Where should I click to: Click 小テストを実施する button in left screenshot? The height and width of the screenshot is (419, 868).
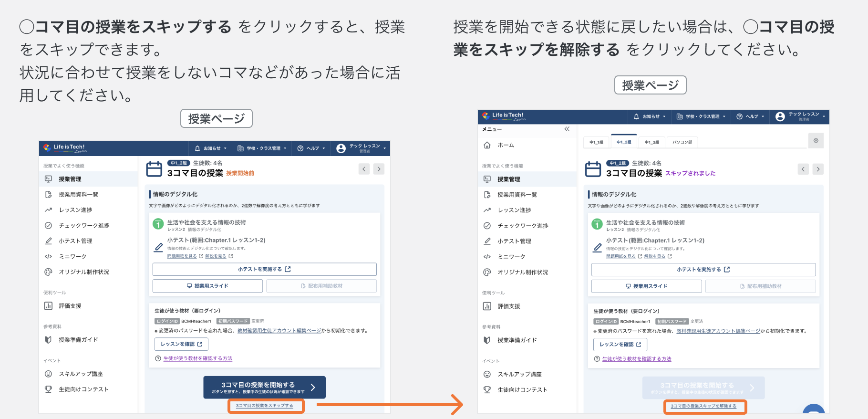[x=265, y=269]
